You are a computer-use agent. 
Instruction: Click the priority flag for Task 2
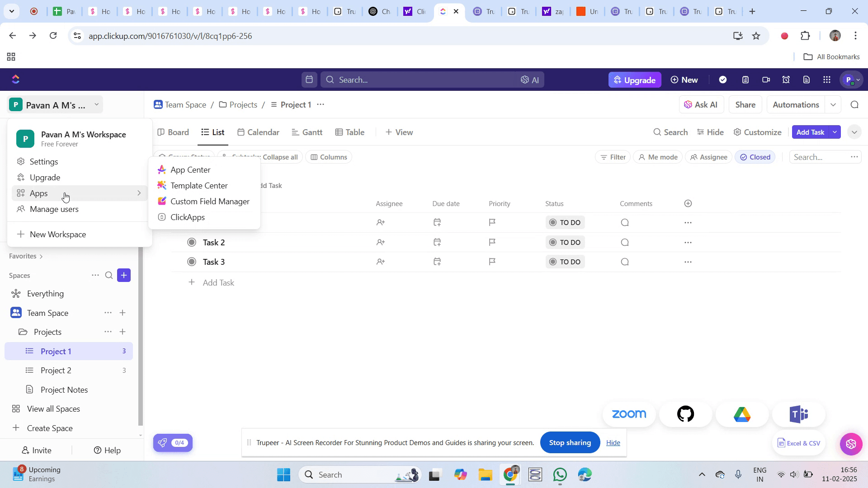point(492,242)
